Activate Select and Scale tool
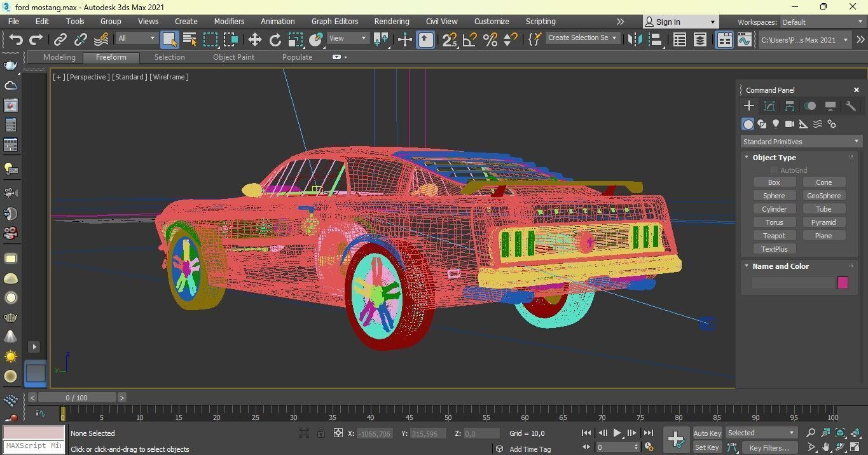 pos(295,39)
